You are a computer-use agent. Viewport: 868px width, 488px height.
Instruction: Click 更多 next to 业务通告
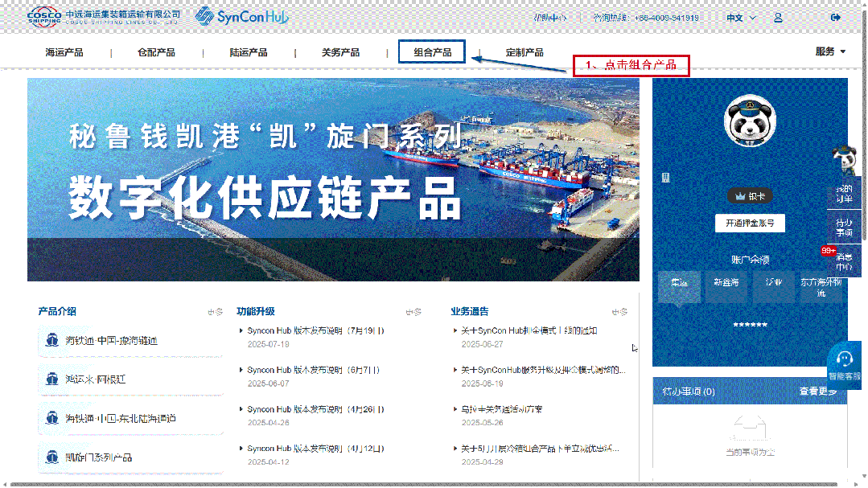point(619,312)
